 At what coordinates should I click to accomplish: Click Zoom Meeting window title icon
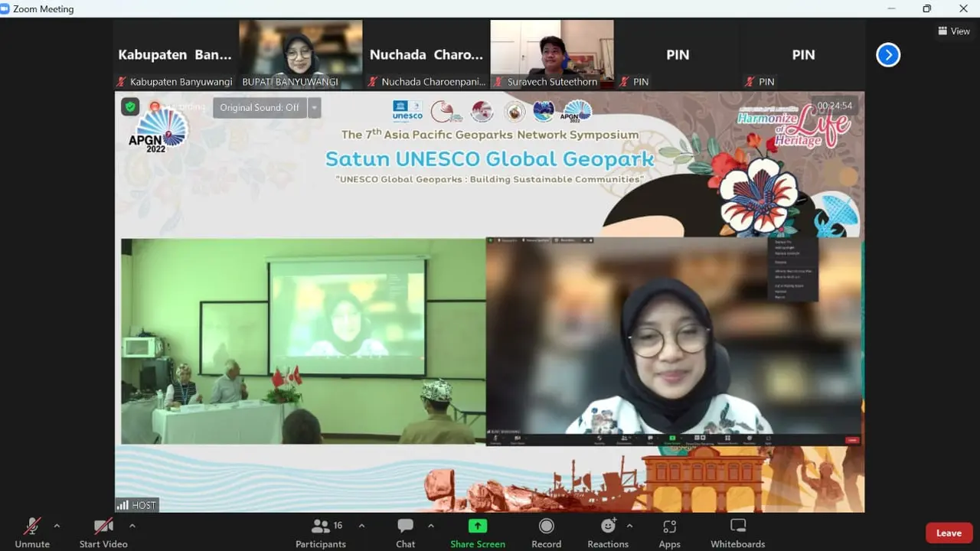pyautogui.click(x=5, y=8)
